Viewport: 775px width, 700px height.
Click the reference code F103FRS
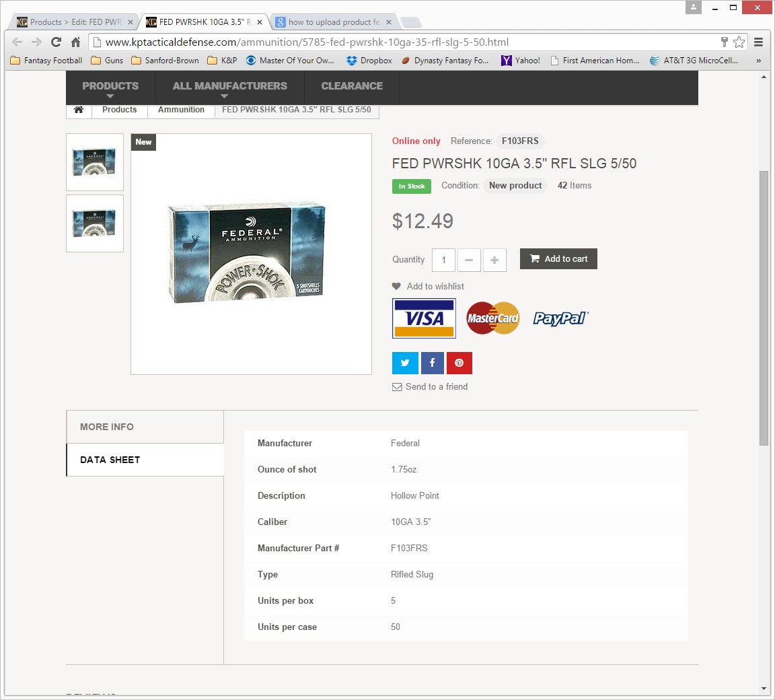[x=520, y=141]
